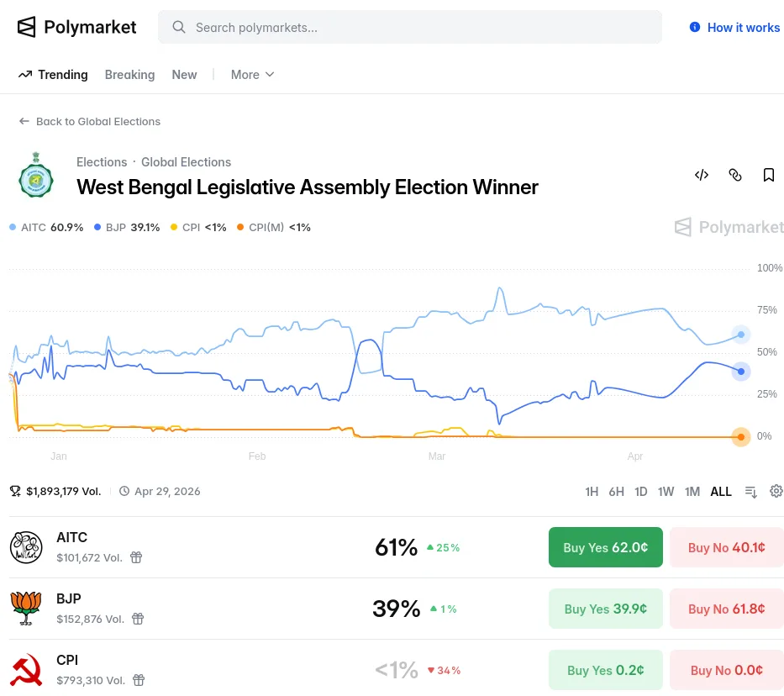This screenshot has width=784, height=696.
Task: Buy Yes on AITC at 62.0¢
Action: tap(605, 547)
